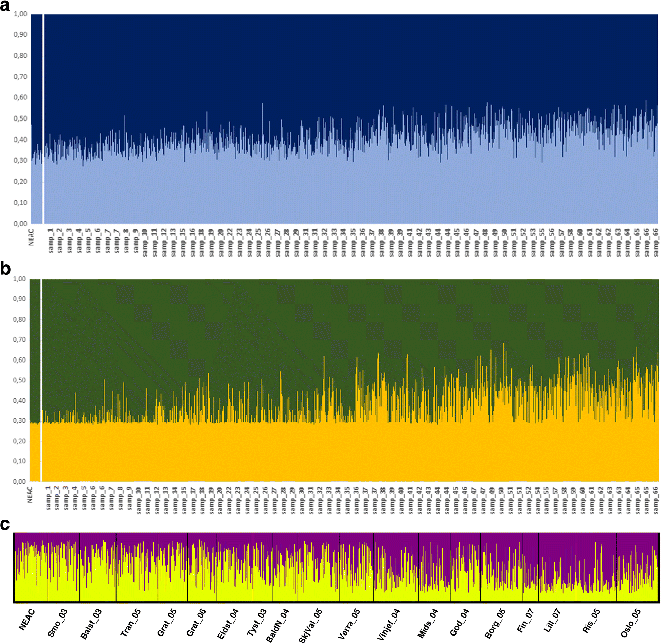The image size is (661, 644).
Task: Select label 'samp_1' under panel a
Action: 51,241
